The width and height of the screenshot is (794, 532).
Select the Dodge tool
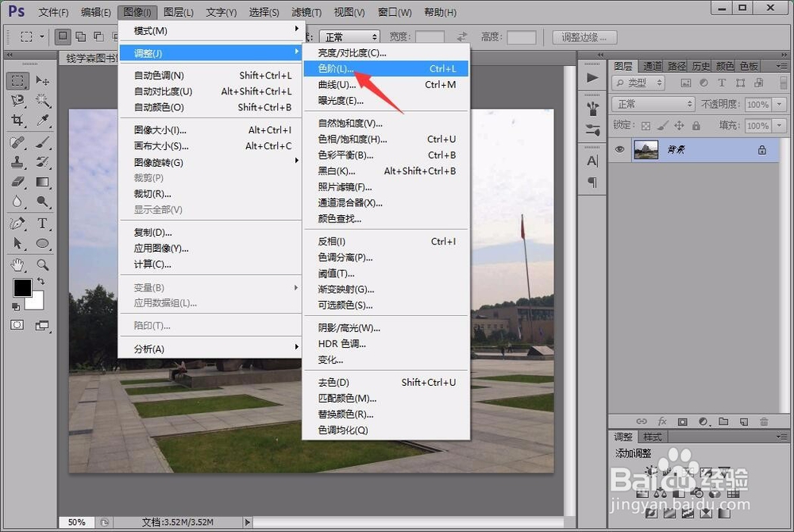tap(43, 202)
